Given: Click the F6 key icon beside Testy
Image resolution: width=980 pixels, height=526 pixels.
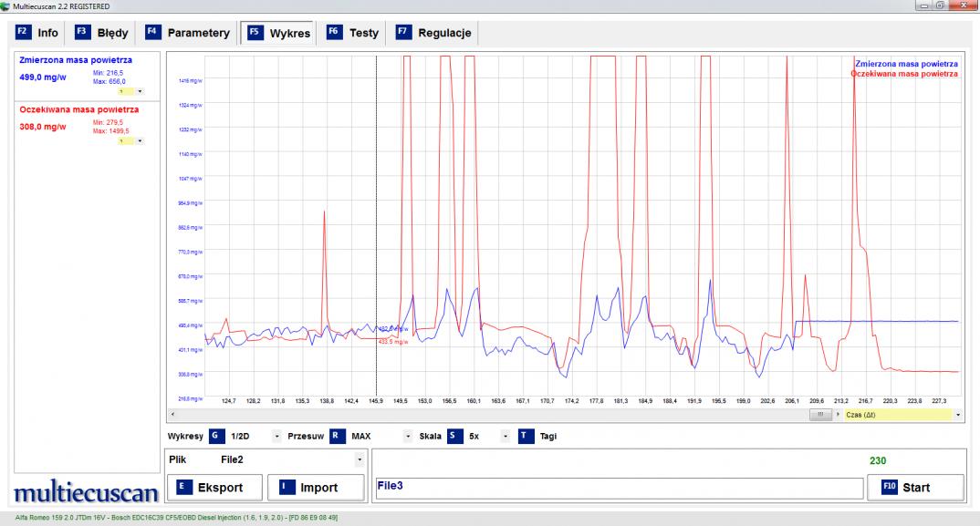Looking at the screenshot, I should (x=334, y=33).
